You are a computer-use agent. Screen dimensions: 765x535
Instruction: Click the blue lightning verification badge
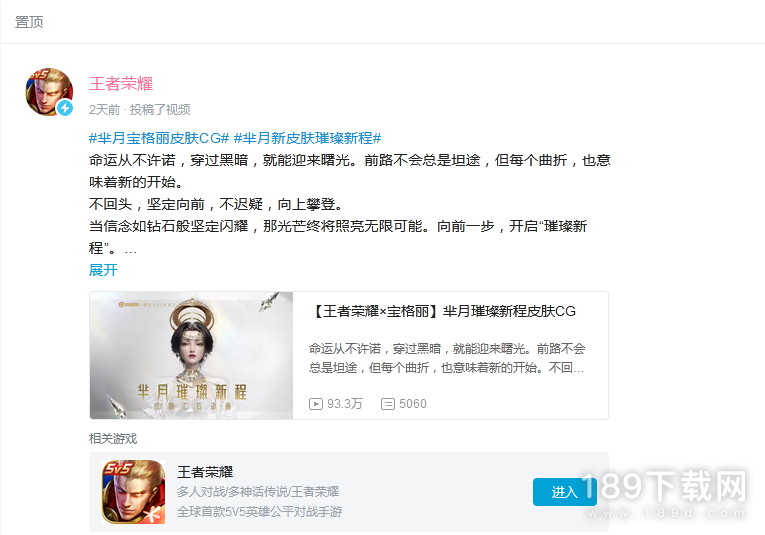click(x=65, y=108)
